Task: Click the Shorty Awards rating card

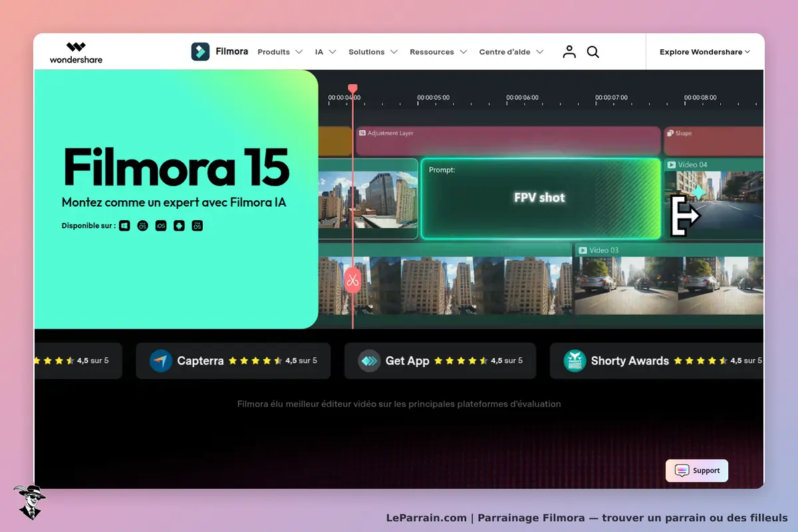Action: coord(657,361)
